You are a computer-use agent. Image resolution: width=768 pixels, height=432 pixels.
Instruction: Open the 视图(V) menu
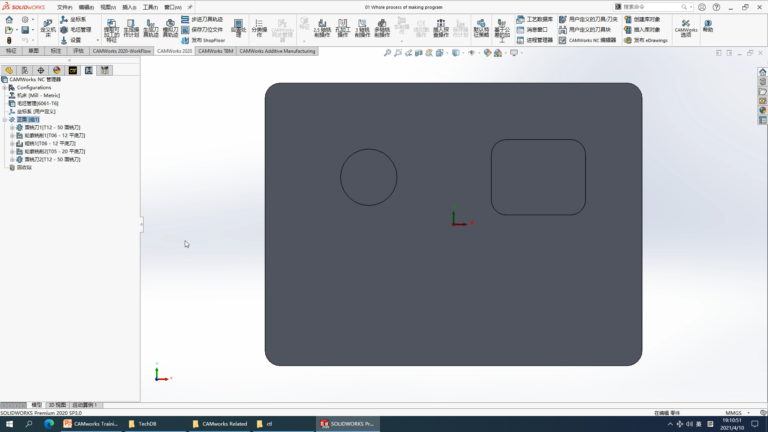tap(108, 7)
